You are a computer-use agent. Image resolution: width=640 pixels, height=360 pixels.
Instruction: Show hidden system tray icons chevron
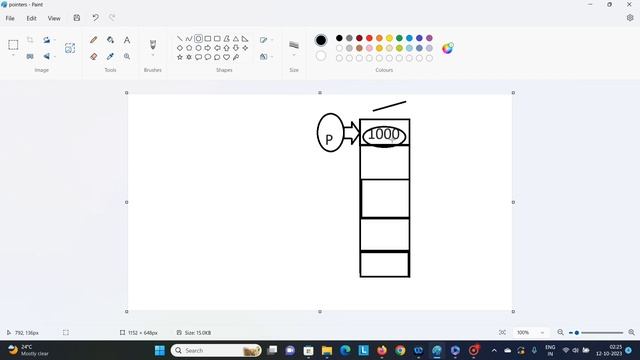pyautogui.click(x=494, y=350)
